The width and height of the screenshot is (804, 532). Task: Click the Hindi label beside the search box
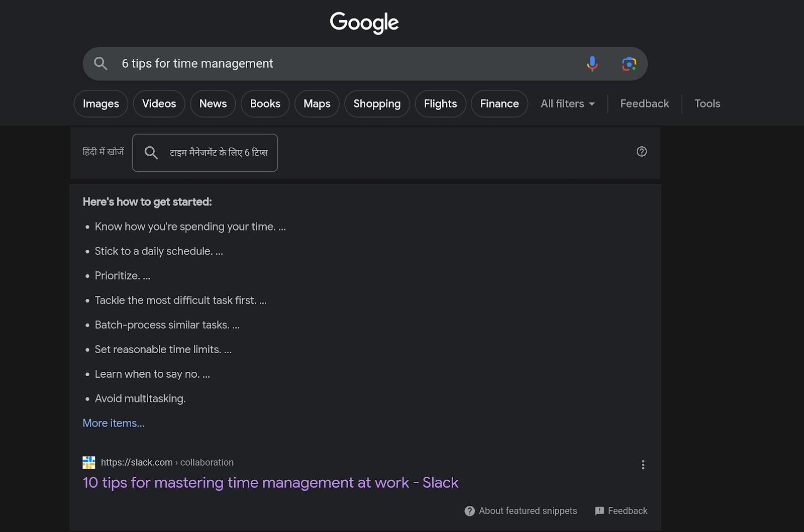pos(103,152)
